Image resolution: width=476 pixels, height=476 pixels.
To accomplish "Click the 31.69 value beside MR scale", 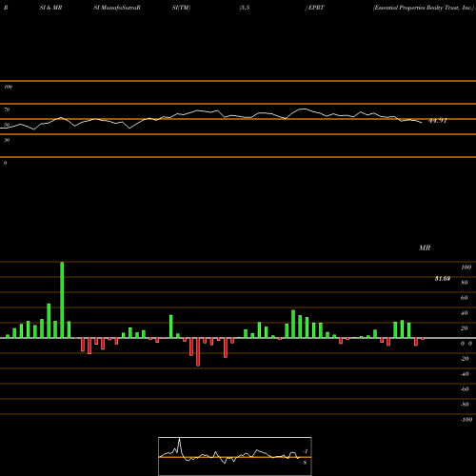I will pos(443,279).
